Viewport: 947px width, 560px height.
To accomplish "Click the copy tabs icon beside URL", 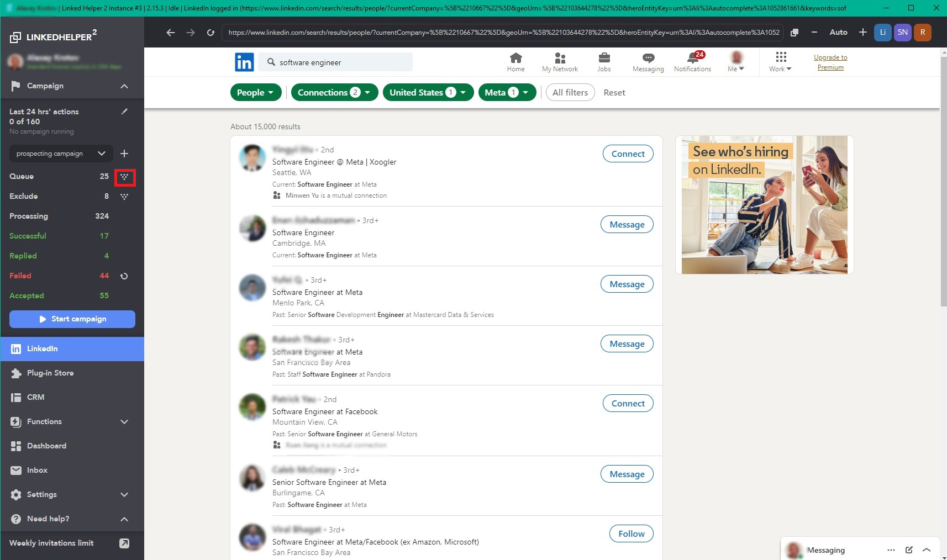I will tap(795, 33).
